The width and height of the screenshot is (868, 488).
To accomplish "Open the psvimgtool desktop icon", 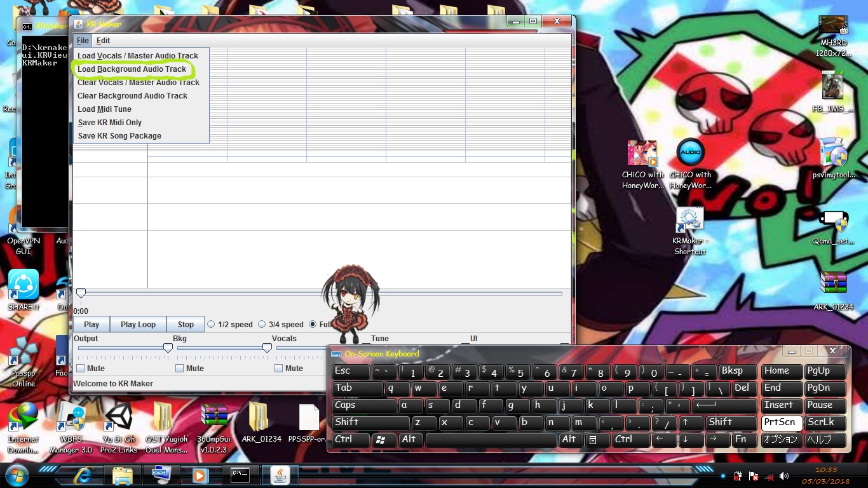I will click(833, 159).
